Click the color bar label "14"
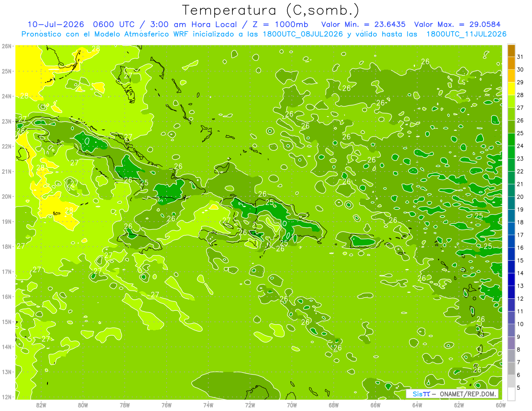The width and height of the screenshot is (532, 411). (520, 273)
